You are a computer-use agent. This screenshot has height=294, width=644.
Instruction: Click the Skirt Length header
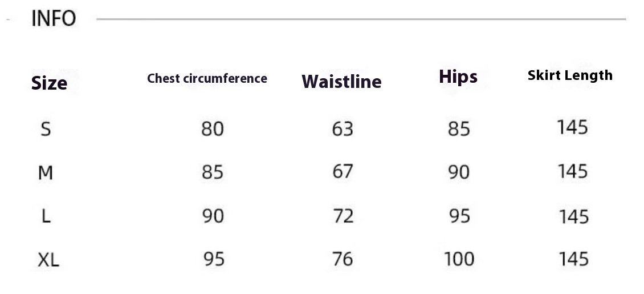(570, 75)
